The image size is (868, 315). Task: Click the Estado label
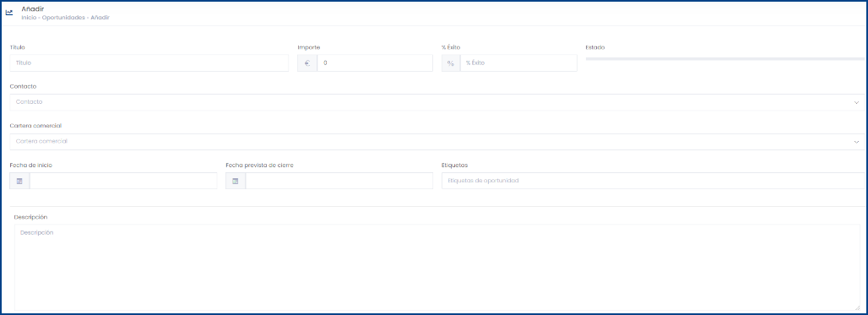tap(595, 47)
